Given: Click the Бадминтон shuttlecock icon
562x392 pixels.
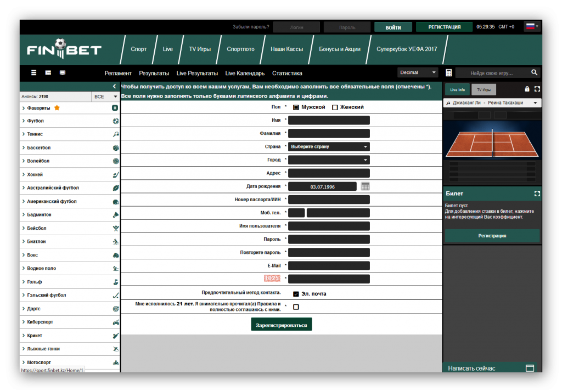Looking at the screenshot, I should [116, 215].
